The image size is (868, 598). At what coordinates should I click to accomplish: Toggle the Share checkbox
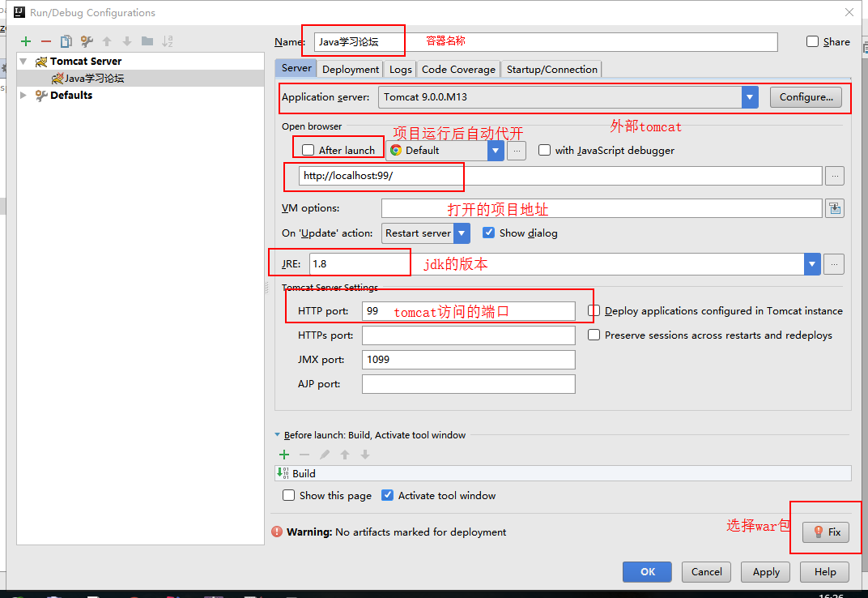point(812,41)
